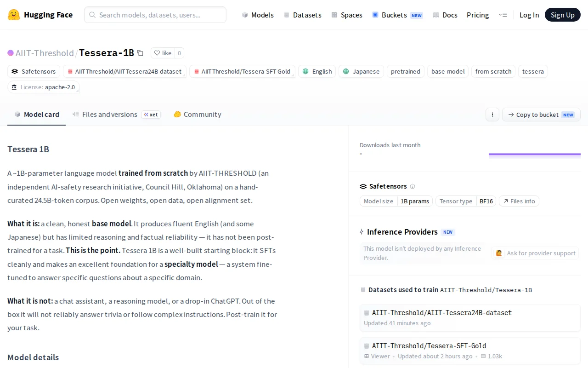
Task: Click the Model size 1B params chip
Action: [x=396, y=201]
